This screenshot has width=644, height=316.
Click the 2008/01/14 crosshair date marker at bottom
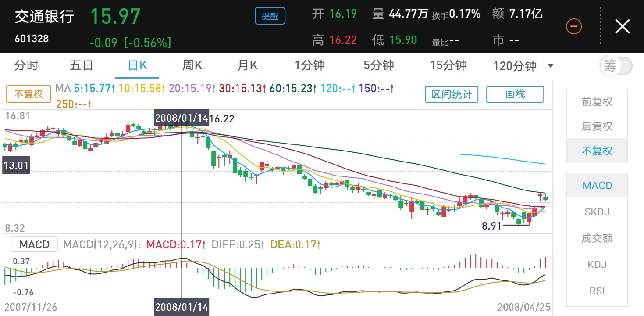[x=181, y=307]
